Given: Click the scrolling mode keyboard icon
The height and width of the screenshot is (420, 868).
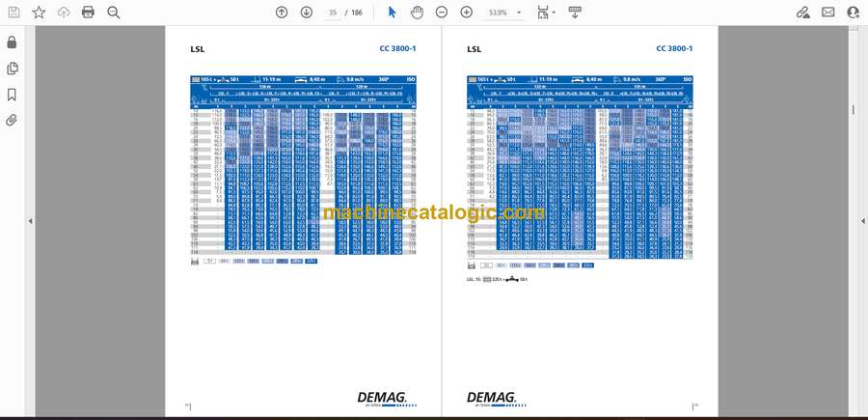Looking at the screenshot, I should tap(575, 13).
